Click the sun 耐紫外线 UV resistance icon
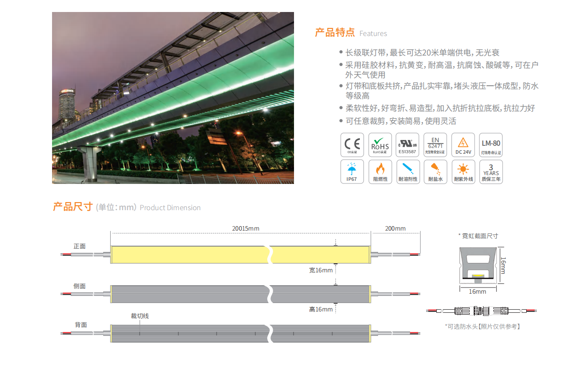The height and width of the screenshot is (367, 588). tap(463, 172)
